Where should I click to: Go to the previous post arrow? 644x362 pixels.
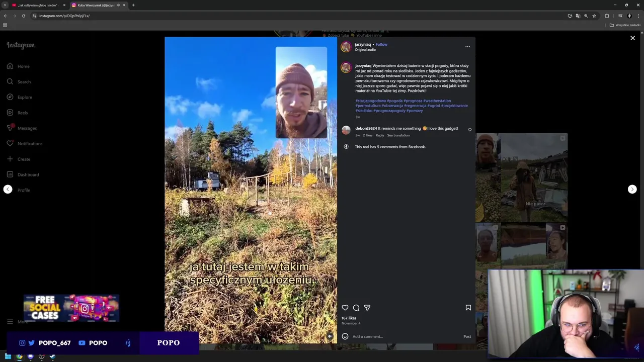[8, 189]
